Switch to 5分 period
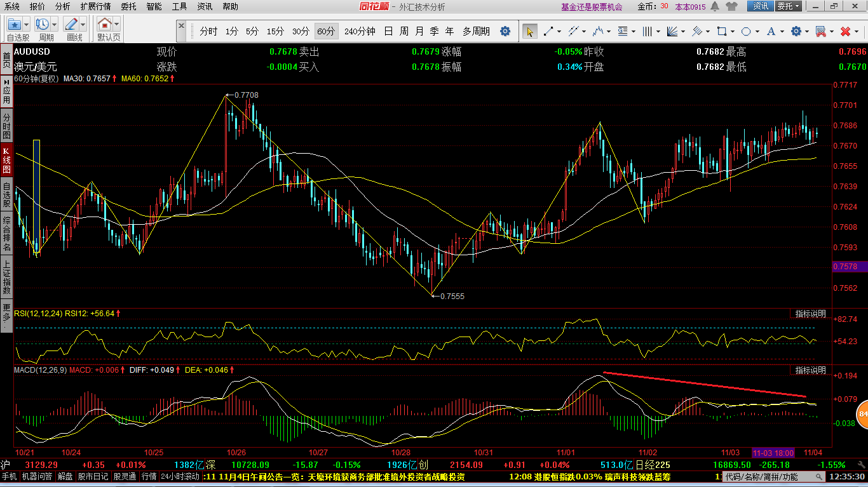 coord(252,31)
